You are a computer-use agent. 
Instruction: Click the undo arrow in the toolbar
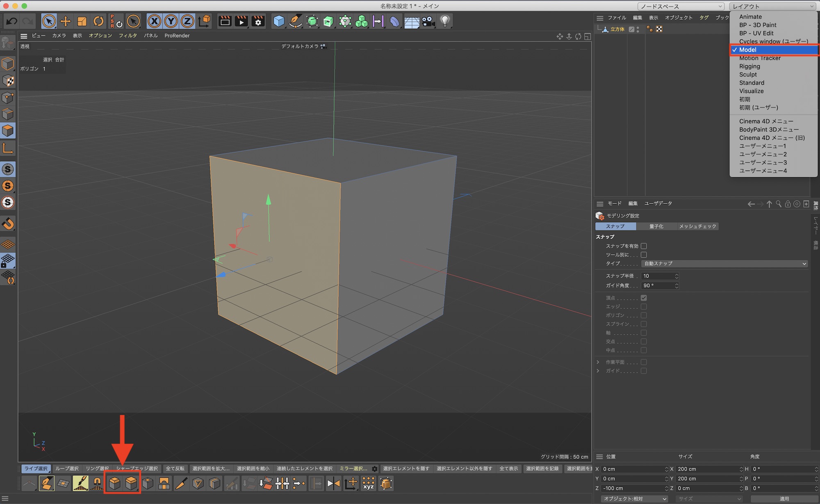pyautogui.click(x=11, y=21)
